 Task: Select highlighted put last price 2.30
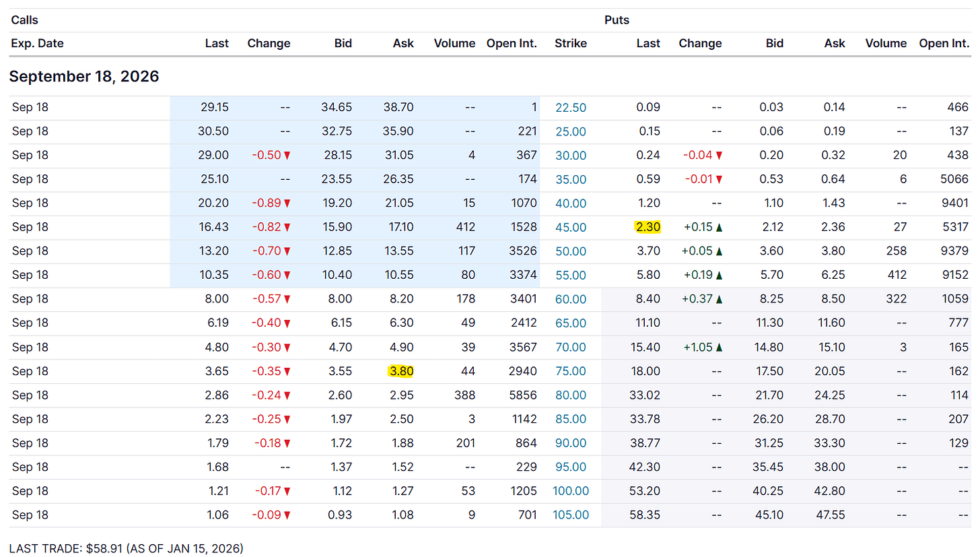(647, 228)
